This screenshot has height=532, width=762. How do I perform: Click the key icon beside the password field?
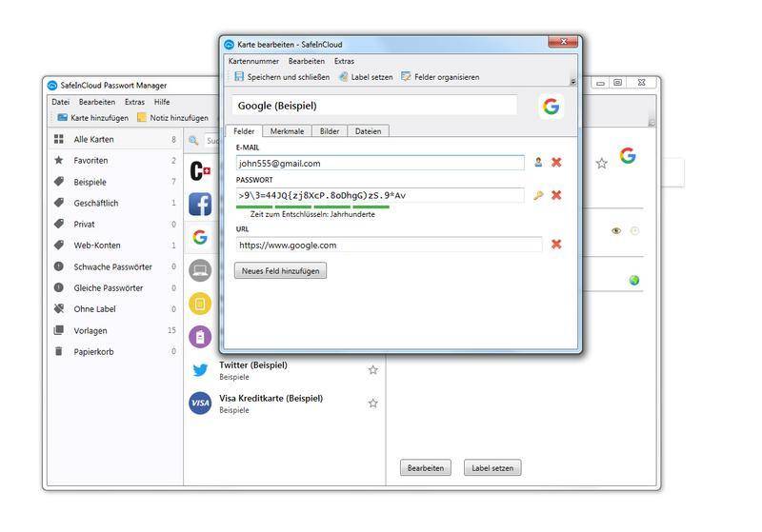(x=538, y=195)
